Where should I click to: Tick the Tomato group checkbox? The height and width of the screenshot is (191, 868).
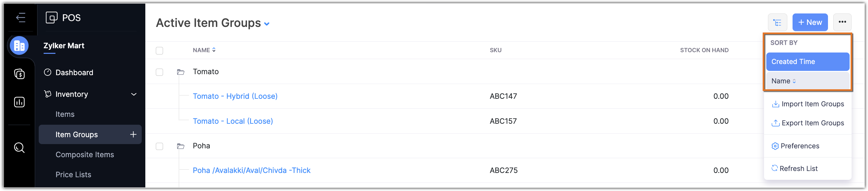tap(159, 72)
